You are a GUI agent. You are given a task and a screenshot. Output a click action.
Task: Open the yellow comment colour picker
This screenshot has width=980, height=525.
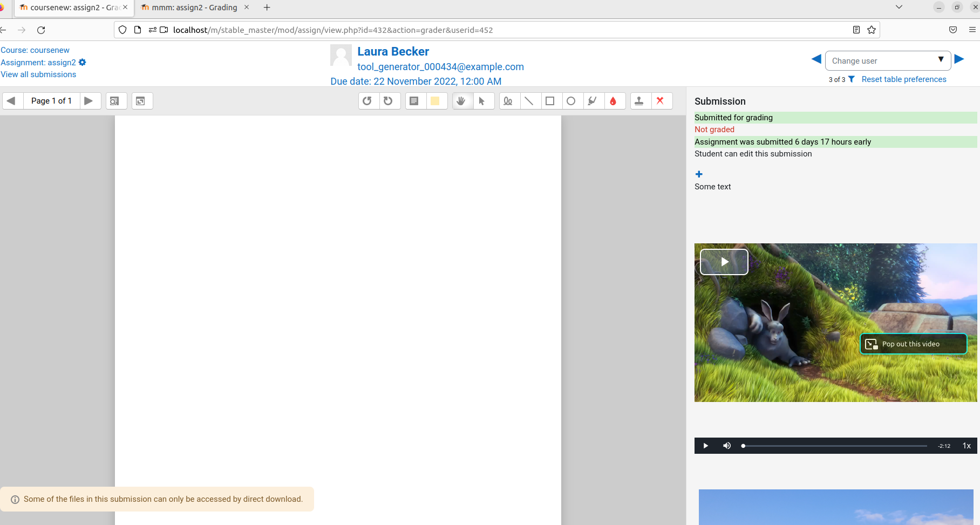pos(435,101)
